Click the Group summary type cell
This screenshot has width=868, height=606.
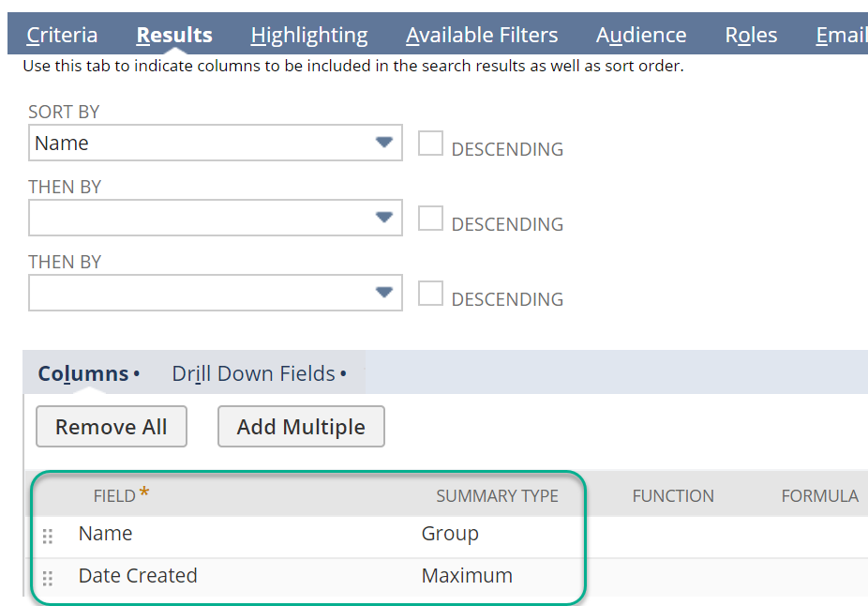point(450,534)
